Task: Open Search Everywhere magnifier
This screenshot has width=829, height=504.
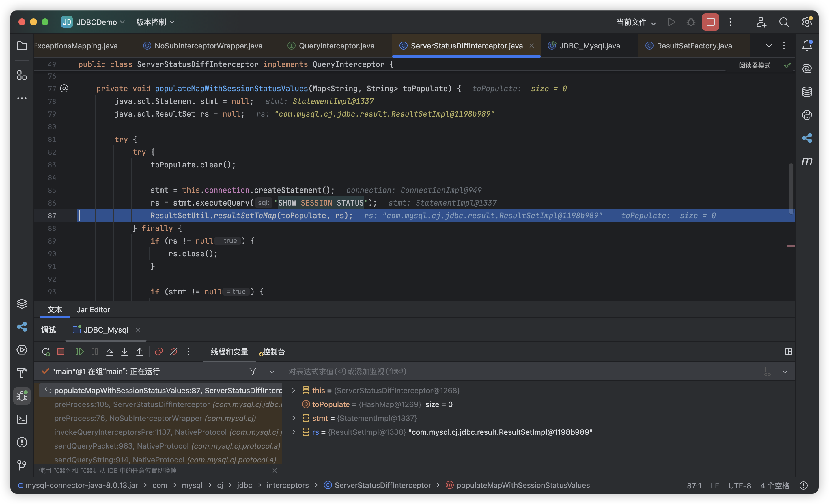Action: 784,22
